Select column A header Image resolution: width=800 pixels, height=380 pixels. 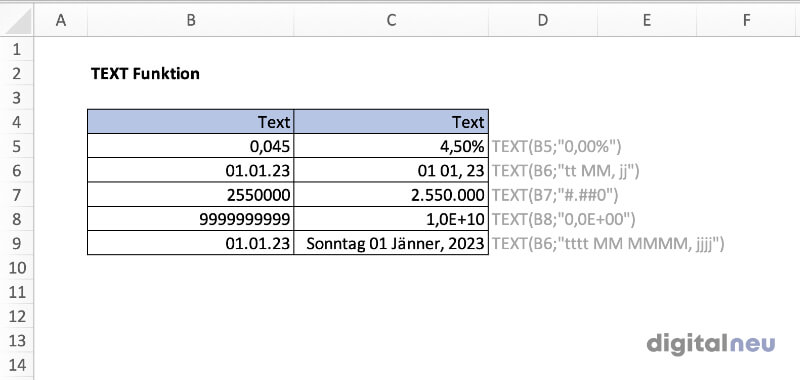[x=61, y=20]
